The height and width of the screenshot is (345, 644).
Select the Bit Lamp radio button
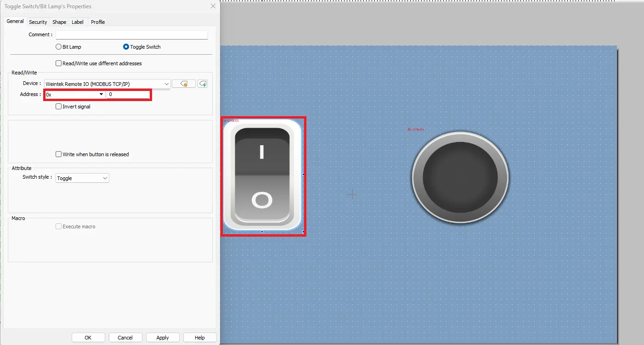(x=58, y=46)
